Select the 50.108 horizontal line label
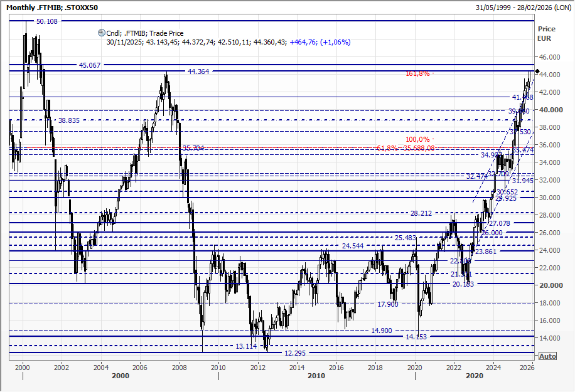 pos(47,21)
